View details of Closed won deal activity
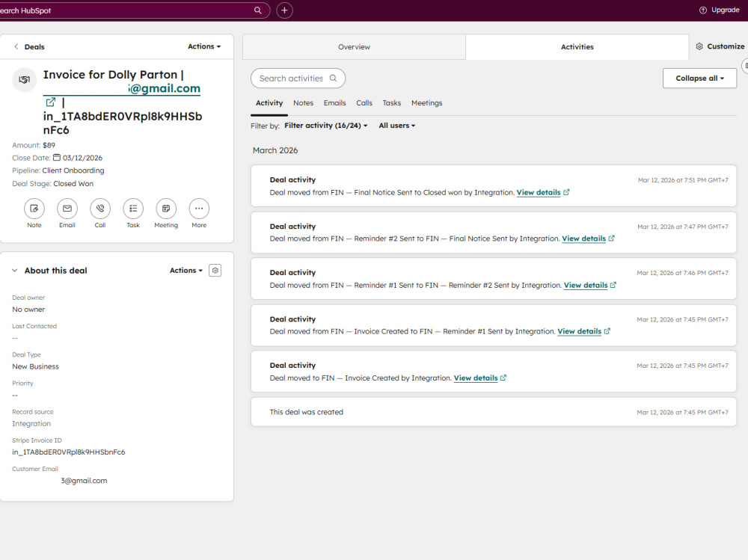Viewport: 748px width, 560px height. click(x=539, y=192)
